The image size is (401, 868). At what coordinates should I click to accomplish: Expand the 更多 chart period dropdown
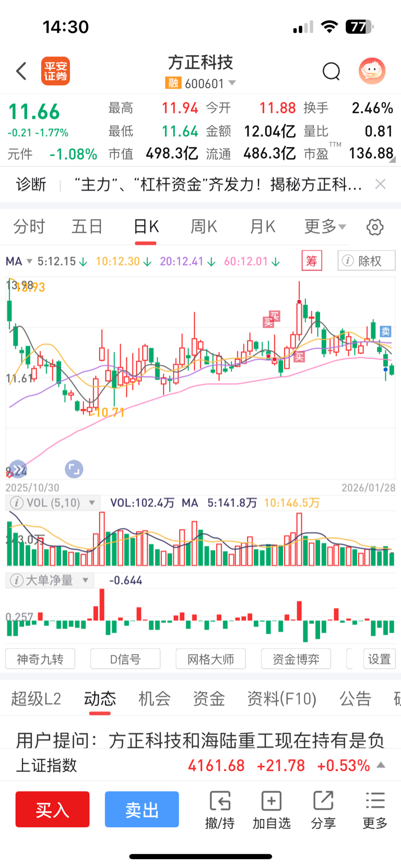click(325, 227)
